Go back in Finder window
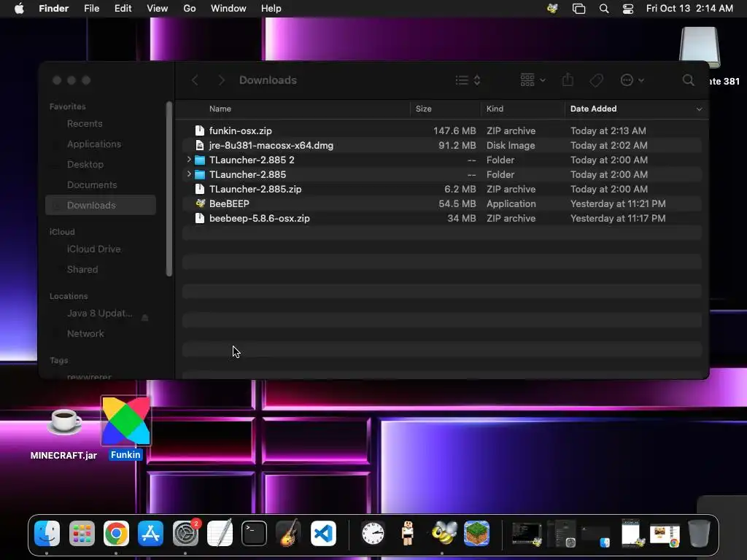 click(x=194, y=80)
